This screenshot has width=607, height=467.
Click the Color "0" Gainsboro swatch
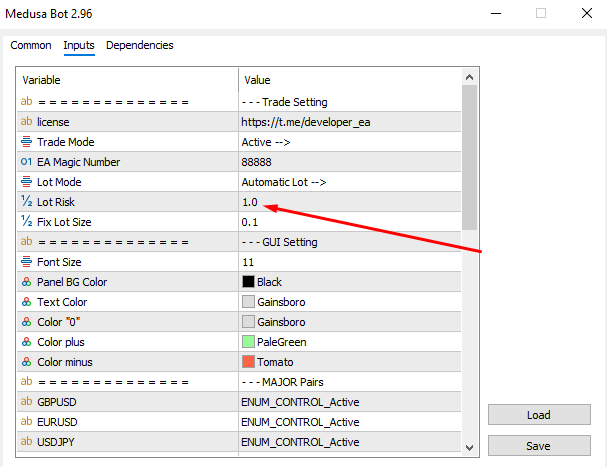[x=248, y=322]
